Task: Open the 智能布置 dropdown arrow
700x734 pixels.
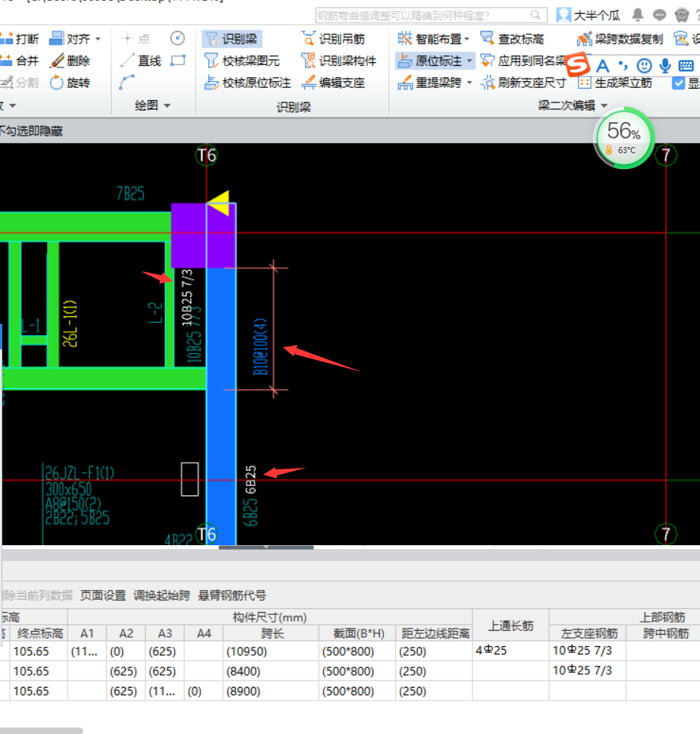Action: [x=467, y=39]
